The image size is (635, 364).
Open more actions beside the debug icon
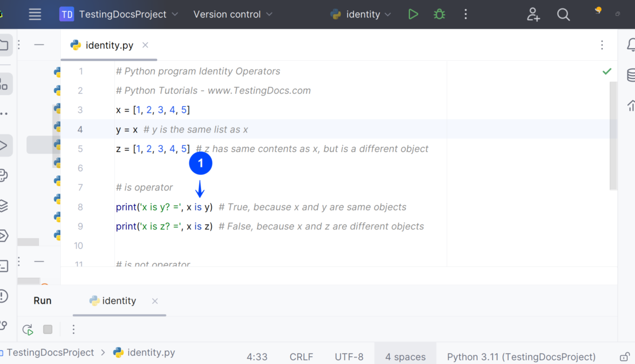466,15
